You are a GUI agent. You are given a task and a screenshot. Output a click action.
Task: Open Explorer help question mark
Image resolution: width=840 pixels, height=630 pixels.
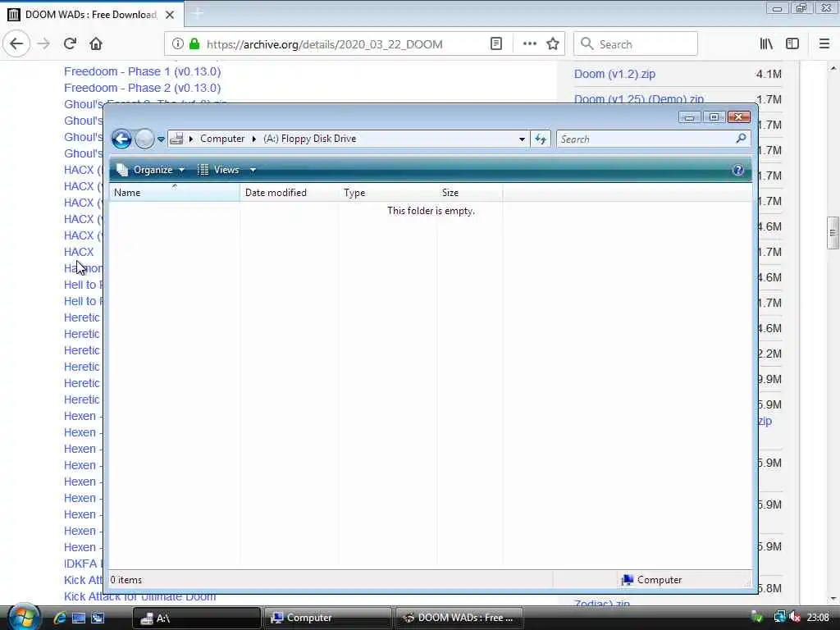(737, 170)
